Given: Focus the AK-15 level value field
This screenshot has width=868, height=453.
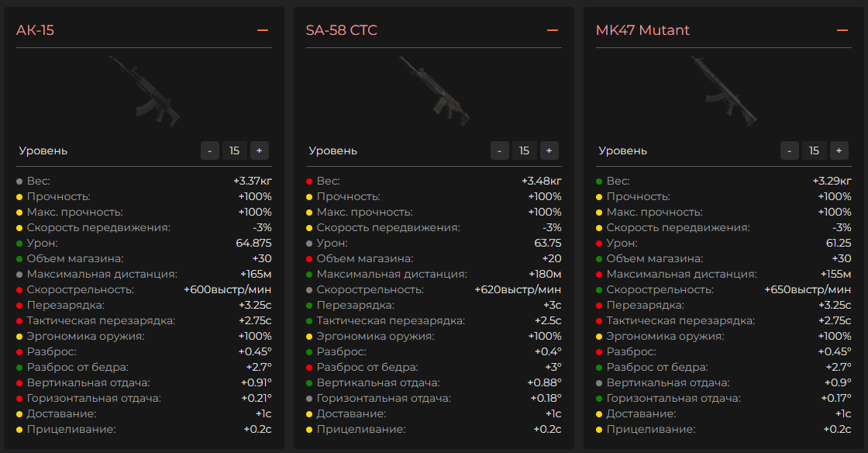Looking at the screenshot, I should [x=235, y=150].
